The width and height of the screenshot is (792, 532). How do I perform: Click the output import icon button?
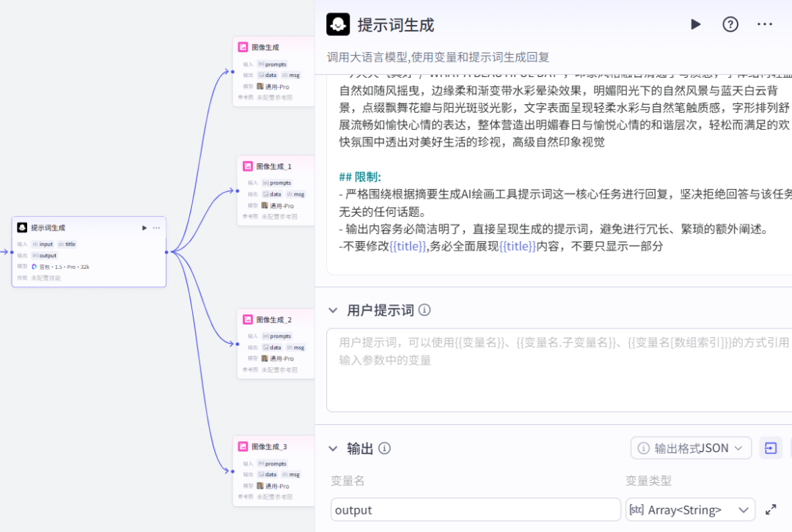771,448
